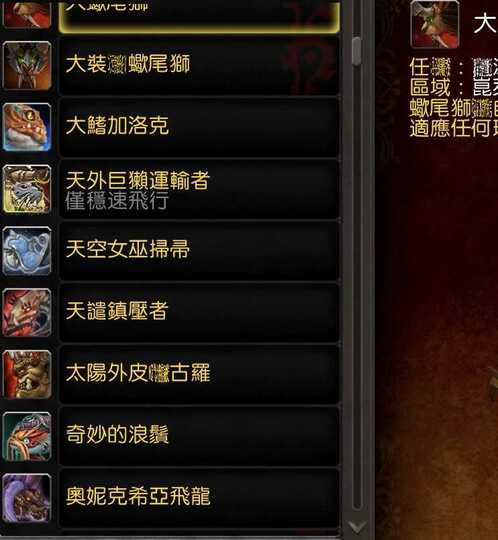
Task: Select the 奧妮克希亞飛龍 list entry
Action: (x=199, y=498)
